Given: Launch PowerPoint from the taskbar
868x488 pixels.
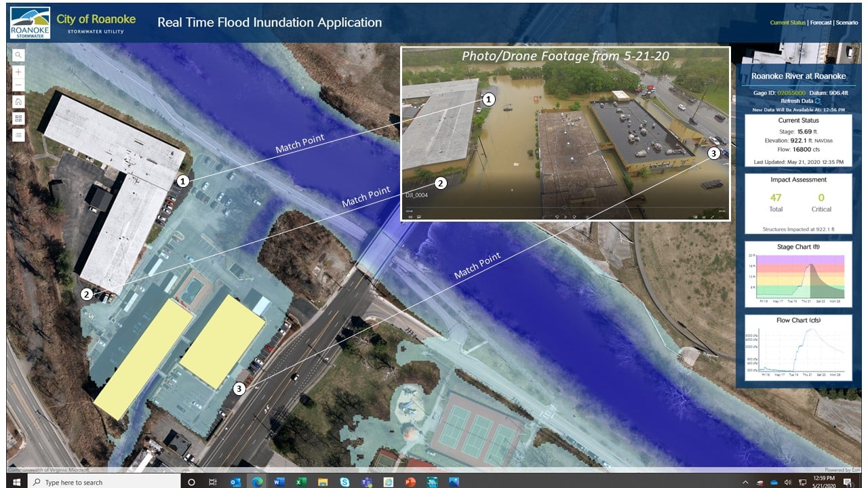Looking at the screenshot, I should click(409, 482).
